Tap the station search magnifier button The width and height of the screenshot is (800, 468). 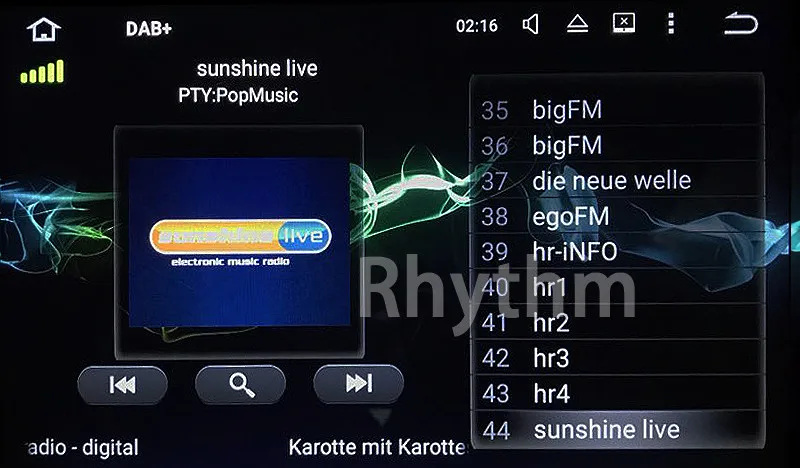tap(240, 384)
